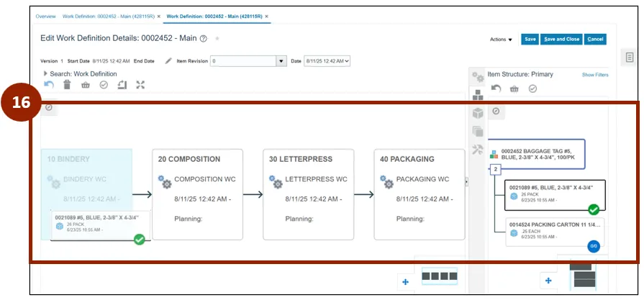Click the Item Structure overview thumbnail
The width and height of the screenshot is (644, 300).
tap(582, 275)
